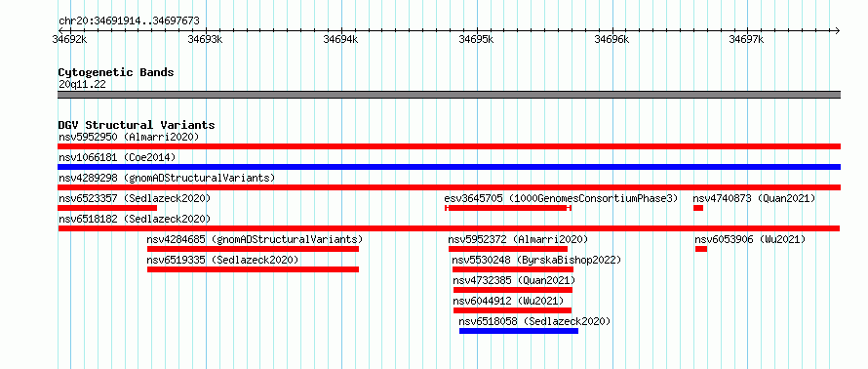Viewport: 868px width, 369px height.
Task: Select the red bar under nsv5952950
Action: [x=449, y=146]
